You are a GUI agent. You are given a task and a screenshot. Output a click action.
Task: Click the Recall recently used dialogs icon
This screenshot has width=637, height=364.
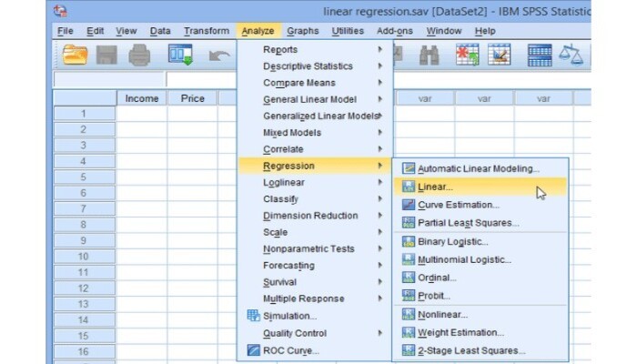[180, 55]
